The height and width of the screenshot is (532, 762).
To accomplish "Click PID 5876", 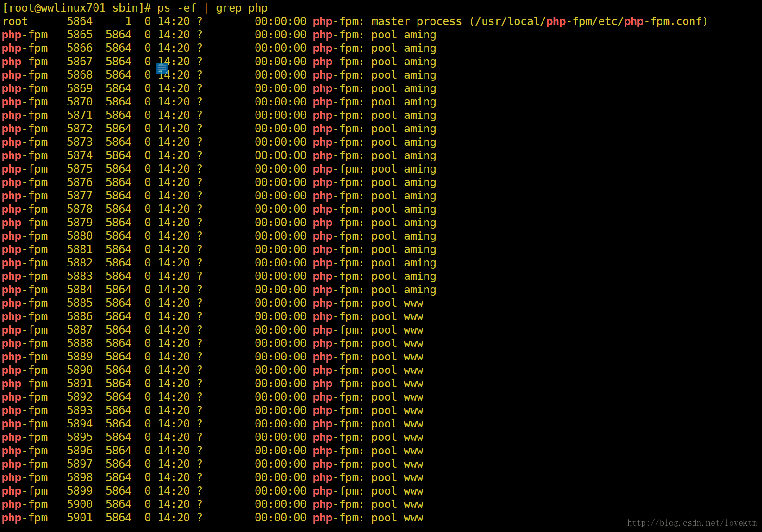I will click(x=80, y=182).
